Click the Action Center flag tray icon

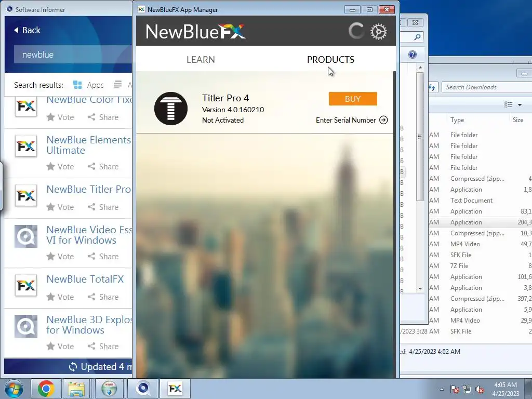(x=455, y=390)
